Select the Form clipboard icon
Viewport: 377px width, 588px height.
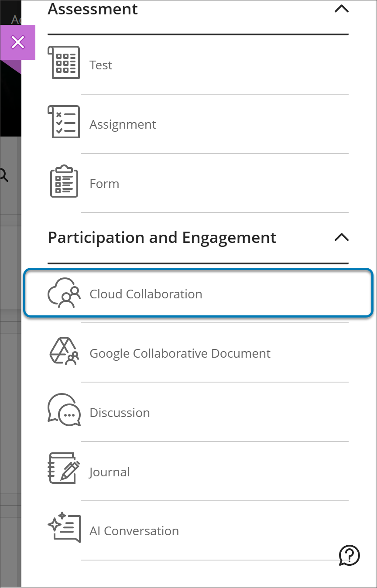coord(64,181)
